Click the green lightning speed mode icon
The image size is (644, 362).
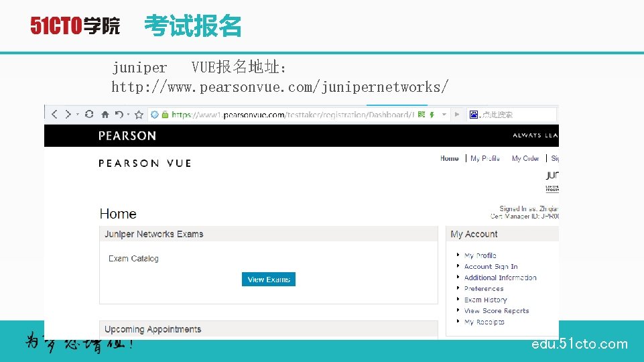(432, 115)
